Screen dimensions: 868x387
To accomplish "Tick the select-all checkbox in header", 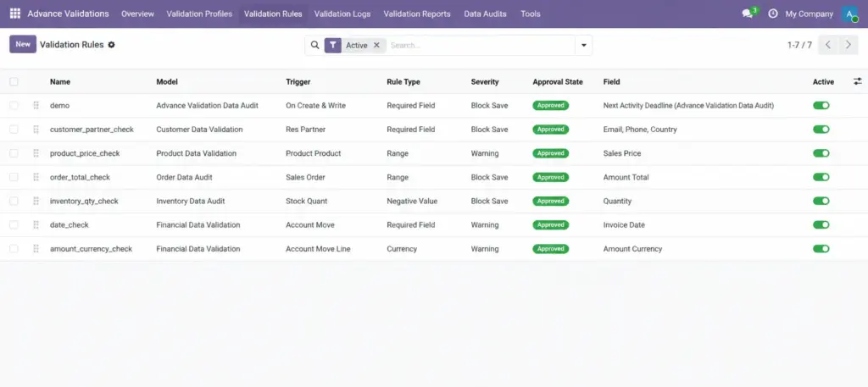I will coord(14,82).
